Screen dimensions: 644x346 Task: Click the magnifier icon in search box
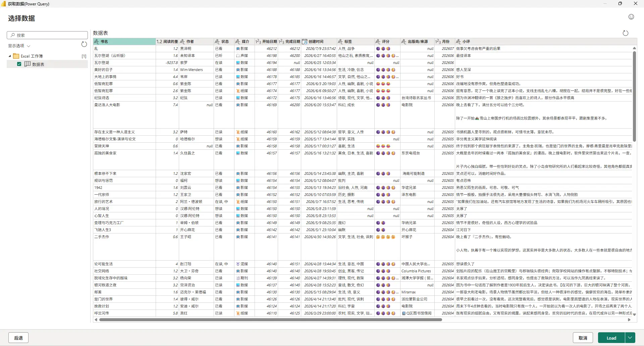(13, 35)
